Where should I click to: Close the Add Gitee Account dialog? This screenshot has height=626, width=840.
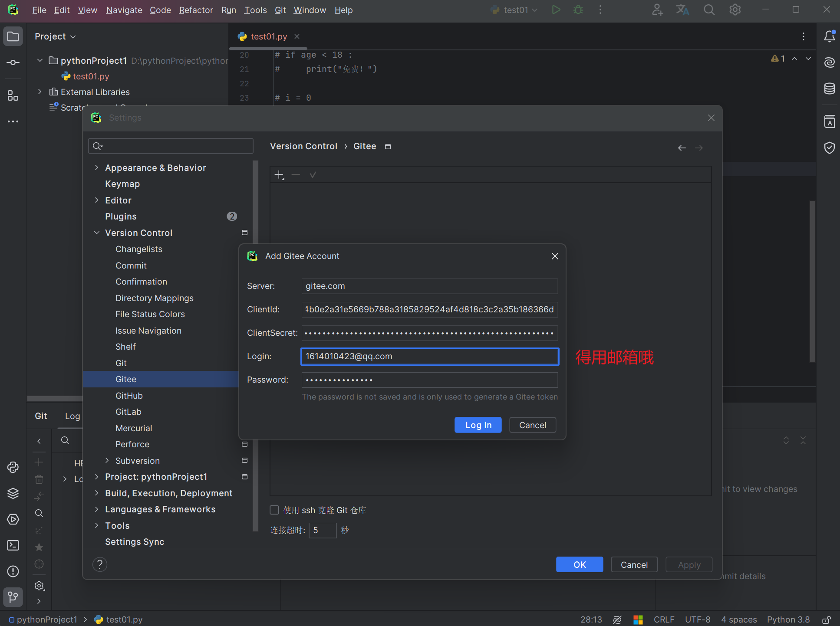(x=555, y=256)
